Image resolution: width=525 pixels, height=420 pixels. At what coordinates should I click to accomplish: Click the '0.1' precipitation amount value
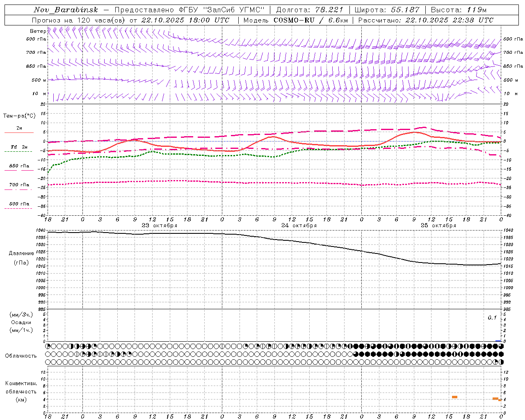(x=492, y=318)
